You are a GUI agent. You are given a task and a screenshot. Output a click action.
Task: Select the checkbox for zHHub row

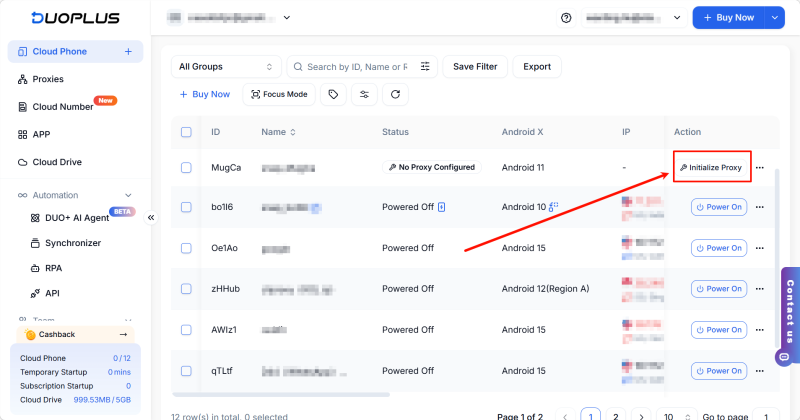186,289
